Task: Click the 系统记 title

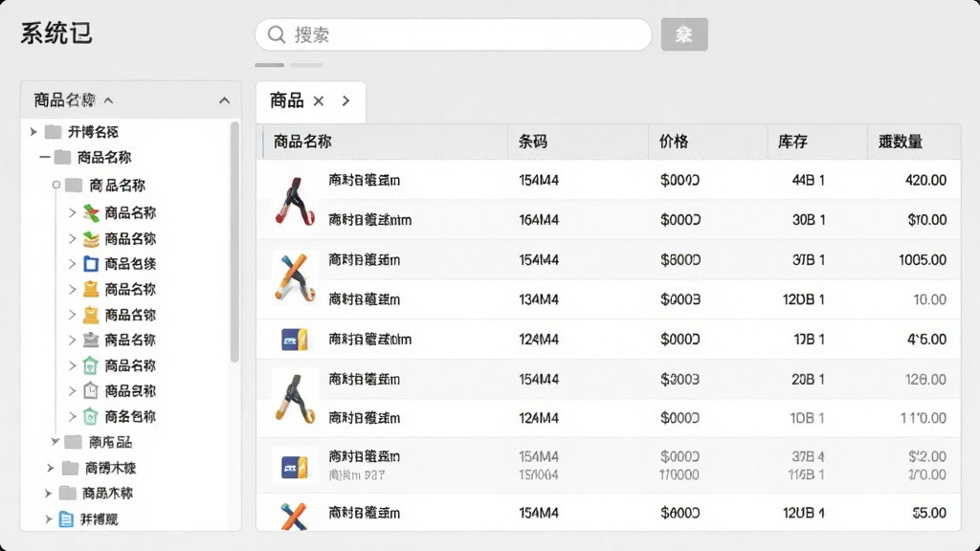Action: tap(56, 33)
